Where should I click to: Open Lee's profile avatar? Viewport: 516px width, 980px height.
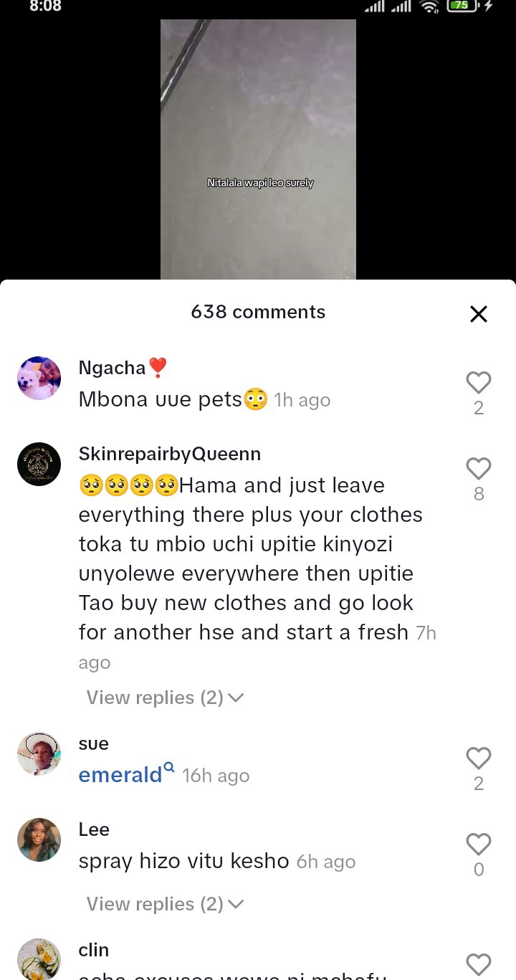point(39,839)
